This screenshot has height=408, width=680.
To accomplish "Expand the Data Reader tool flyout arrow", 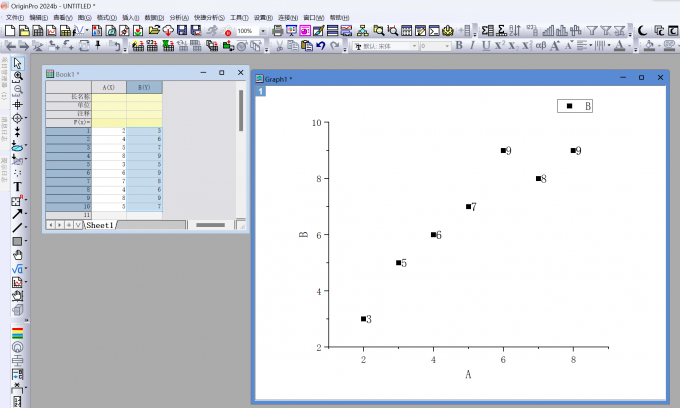I will tap(26, 118).
